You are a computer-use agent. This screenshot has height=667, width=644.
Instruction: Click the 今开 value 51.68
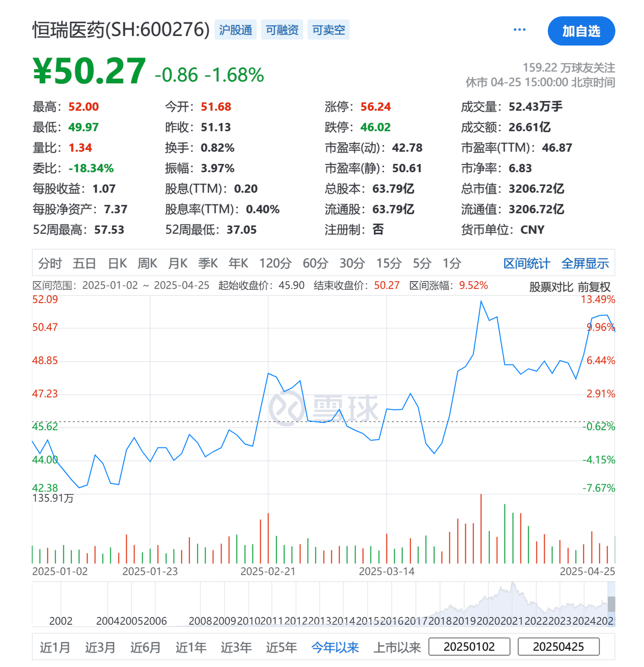click(x=216, y=107)
